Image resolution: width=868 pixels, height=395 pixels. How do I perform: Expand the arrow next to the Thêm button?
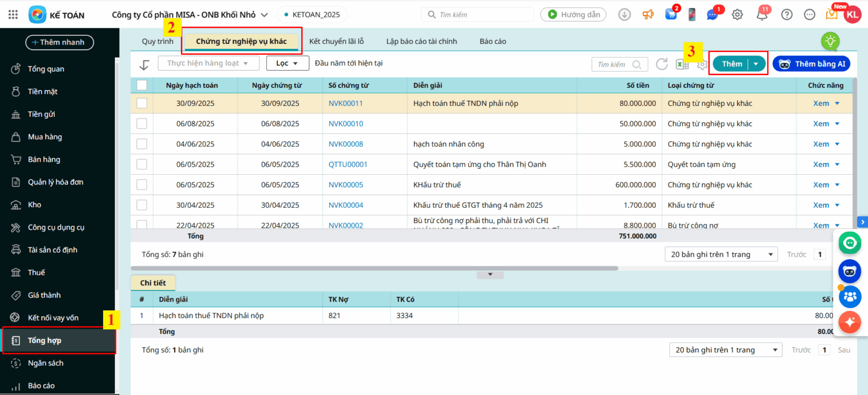(x=756, y=64)
